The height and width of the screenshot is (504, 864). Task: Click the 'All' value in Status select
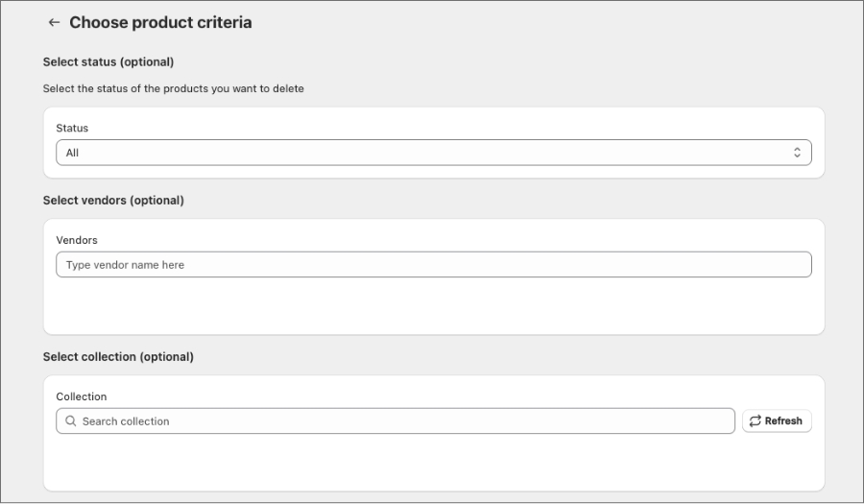[73, 153]
